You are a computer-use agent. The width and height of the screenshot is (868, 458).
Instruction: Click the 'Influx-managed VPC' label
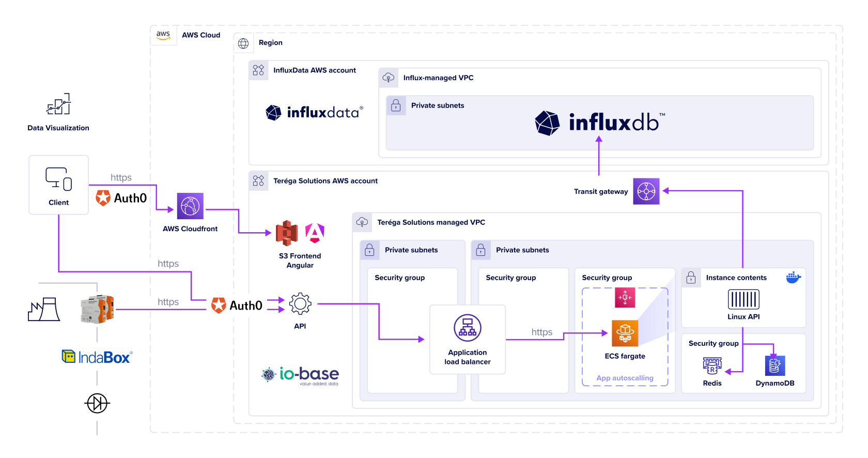438,78
